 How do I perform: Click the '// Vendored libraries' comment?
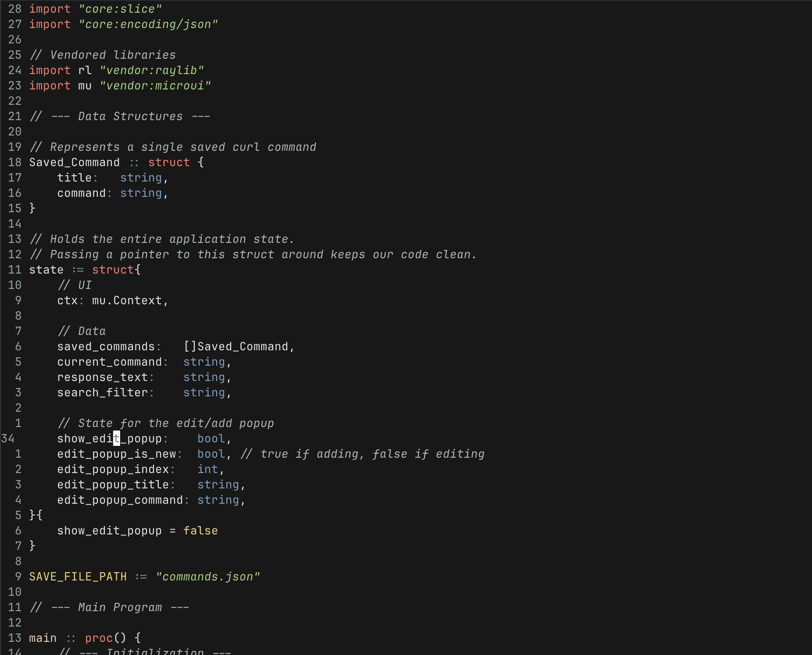click(103, 55)
